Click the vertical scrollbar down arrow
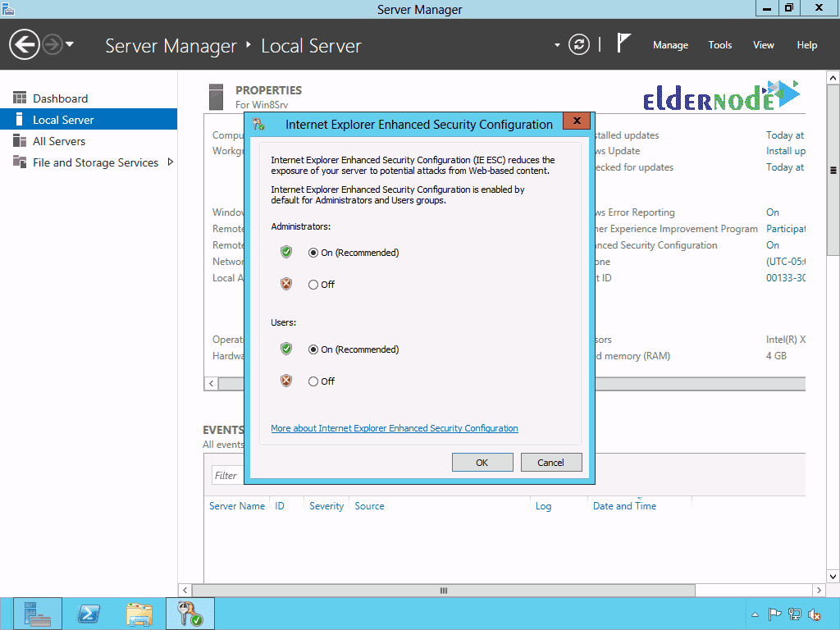 833,577
